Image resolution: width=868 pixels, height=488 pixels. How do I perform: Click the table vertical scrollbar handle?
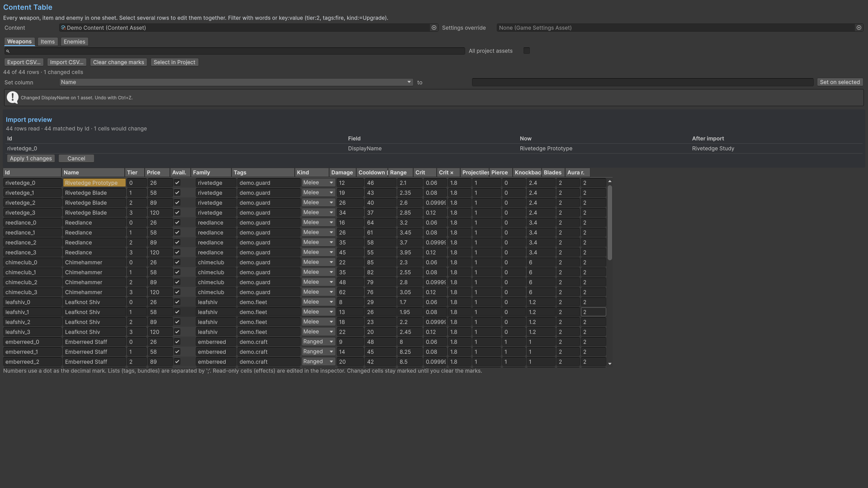610,222
